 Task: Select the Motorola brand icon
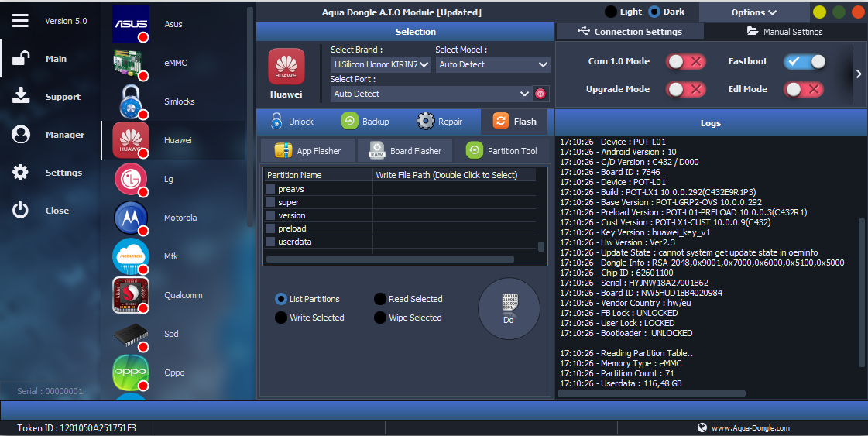[131, 218]
